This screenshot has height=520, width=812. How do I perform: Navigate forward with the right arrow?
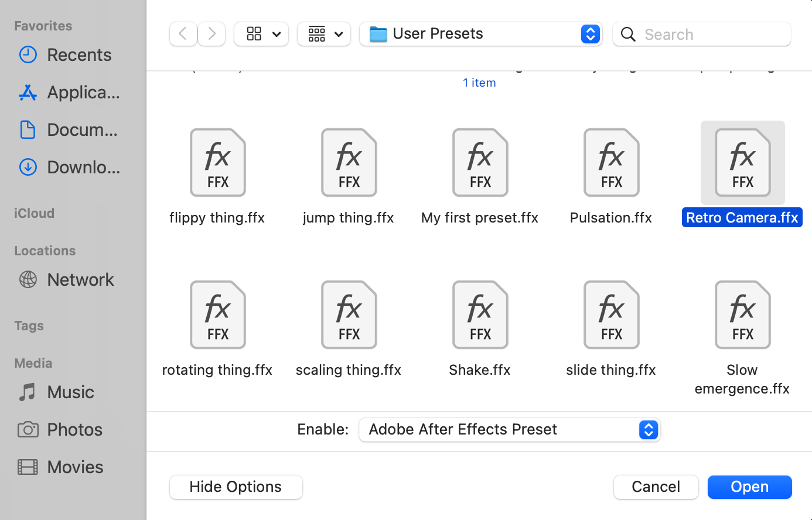tap(211, 34)
